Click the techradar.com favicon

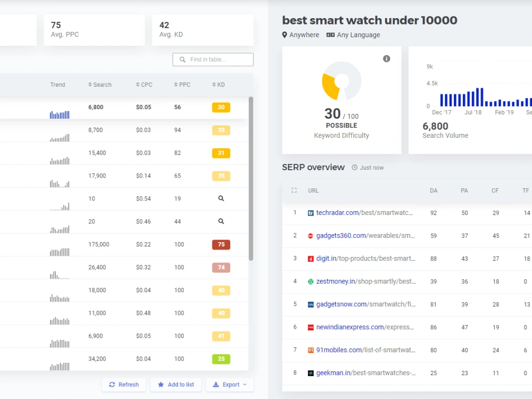[x=311, y=213]
